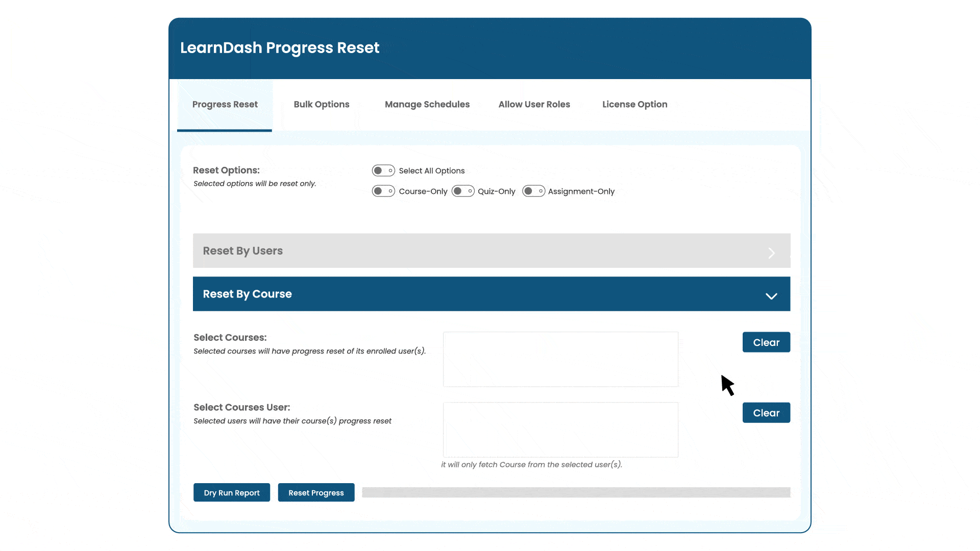980x551 pixels.
Task: Open the Allow User Roles settings
Action: point(534,104)
